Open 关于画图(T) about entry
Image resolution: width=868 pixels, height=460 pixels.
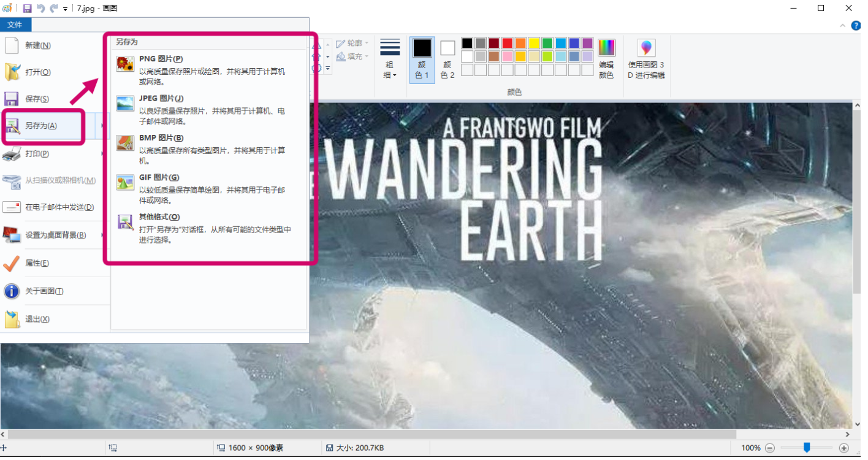click(55, 291)
